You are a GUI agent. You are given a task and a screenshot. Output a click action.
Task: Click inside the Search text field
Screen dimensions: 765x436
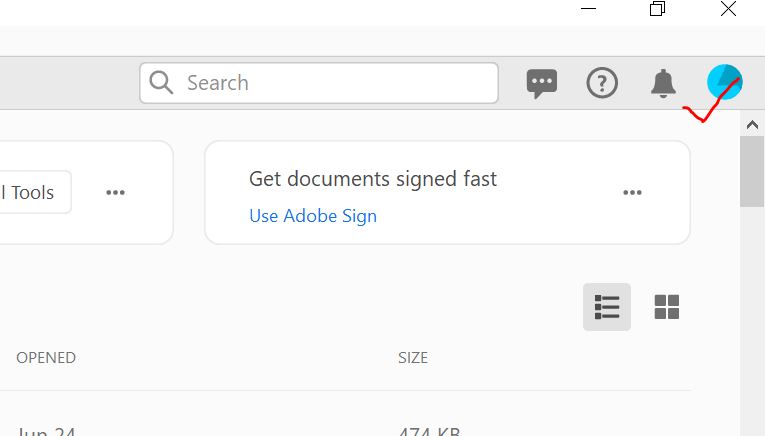click(x=330, y=83)
